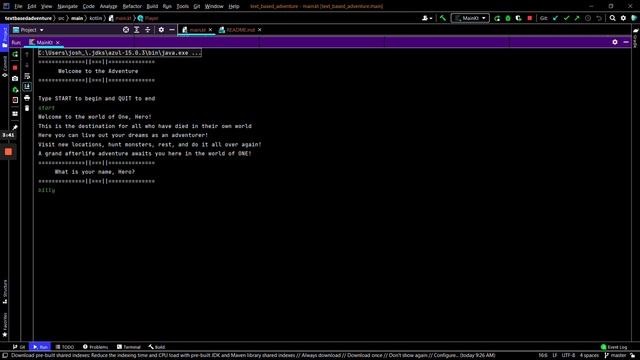Open the MainKt run configuration dropdown
Image resolution: width=640 pixels, height=360 pixels.
470,18
